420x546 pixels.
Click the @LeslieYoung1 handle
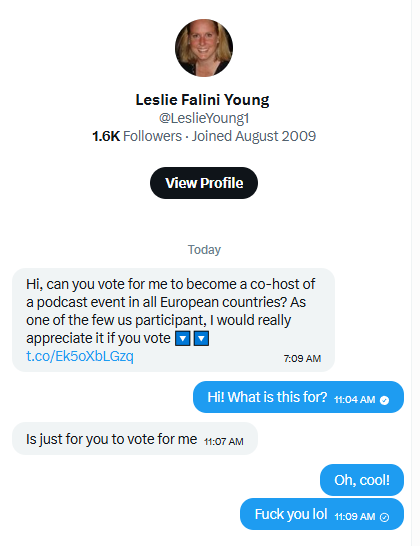[x=204, y=118]
